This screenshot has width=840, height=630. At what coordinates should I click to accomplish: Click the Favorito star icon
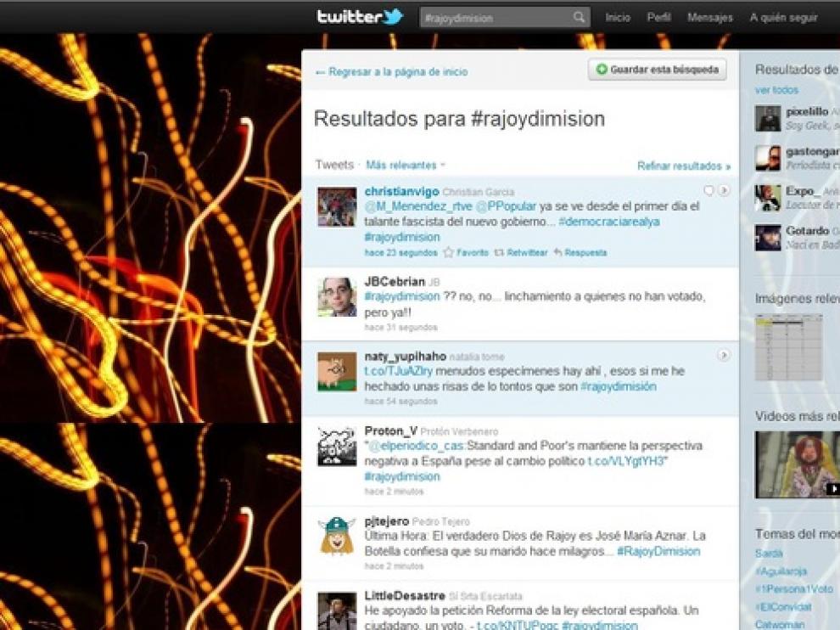pyautogui.click(x=448, y=252)
